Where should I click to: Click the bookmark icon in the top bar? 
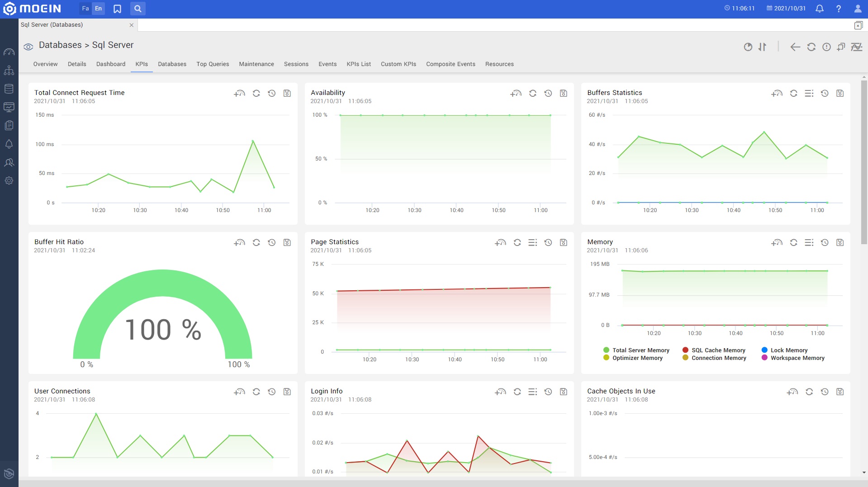(x=117, y=9)
